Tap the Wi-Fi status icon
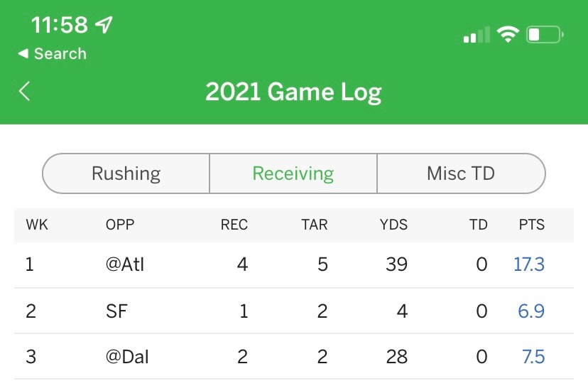Screen dimensions: 588x386 508,35
